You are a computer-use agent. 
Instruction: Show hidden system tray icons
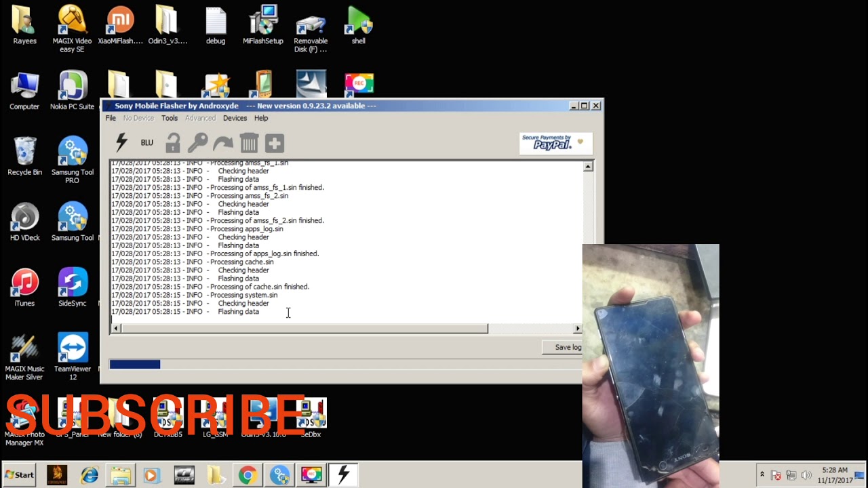[x=762, y=475]
